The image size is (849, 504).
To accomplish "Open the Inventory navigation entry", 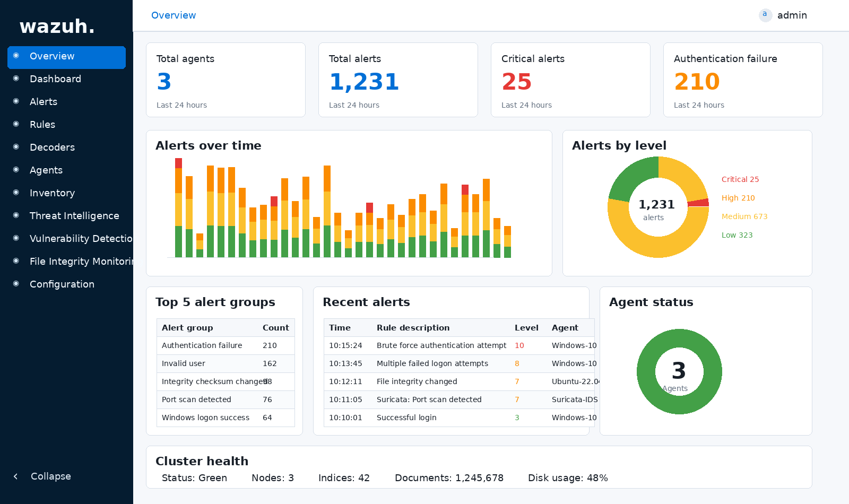I will pos(52,193).
